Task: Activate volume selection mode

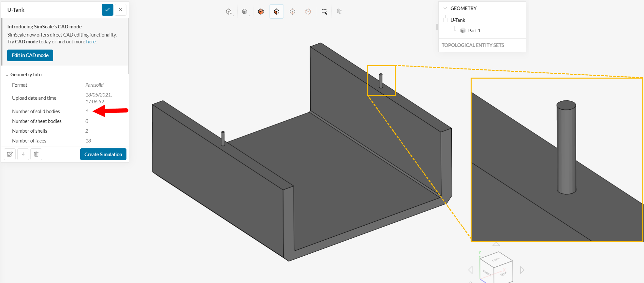Action: click(x=261, y=12)
